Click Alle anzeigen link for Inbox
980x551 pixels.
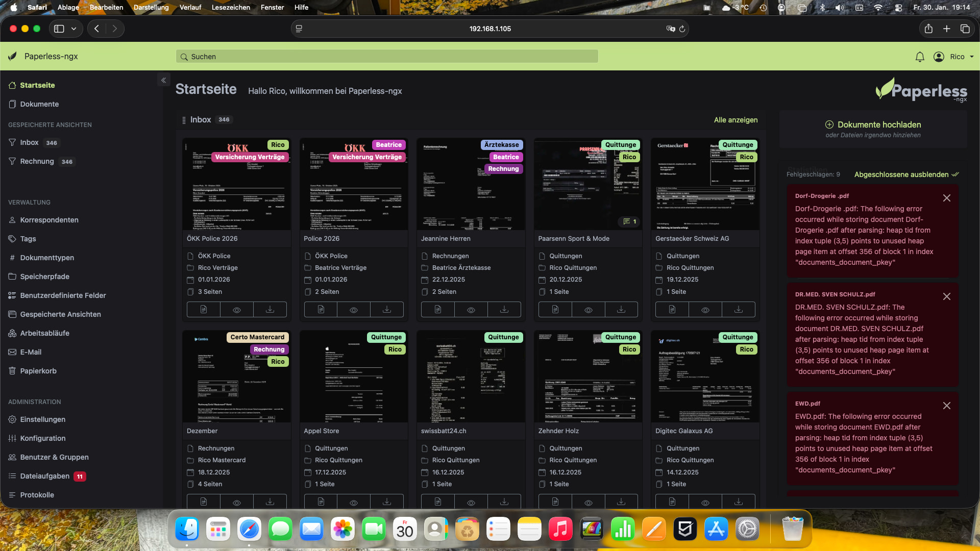[736, 120]
